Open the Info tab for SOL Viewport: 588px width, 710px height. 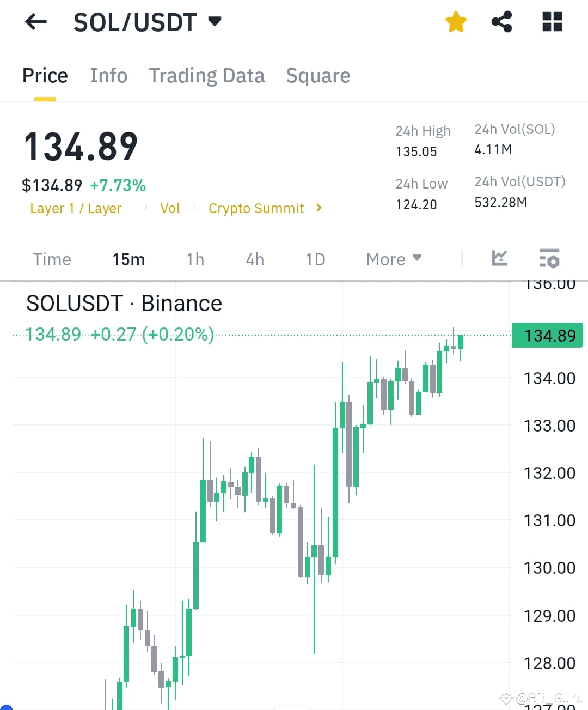point(108,76)
